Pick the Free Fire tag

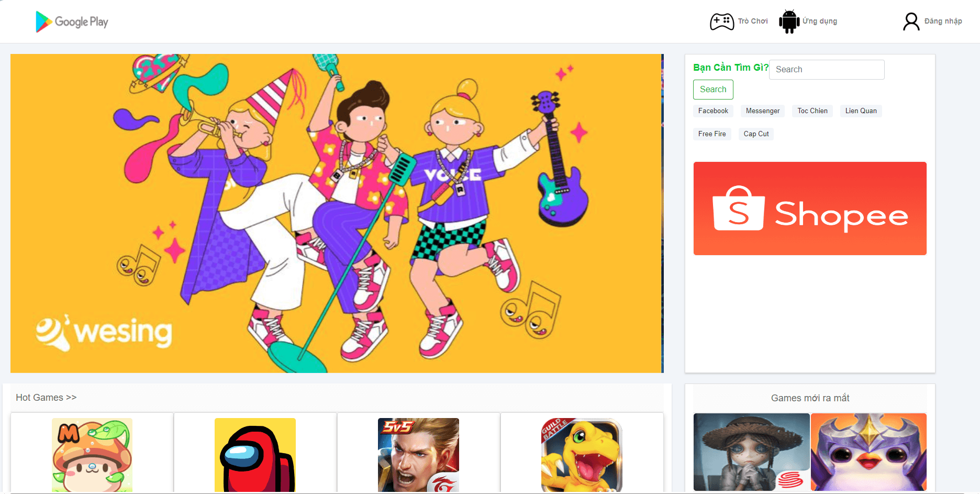click(x=712, y=134)
